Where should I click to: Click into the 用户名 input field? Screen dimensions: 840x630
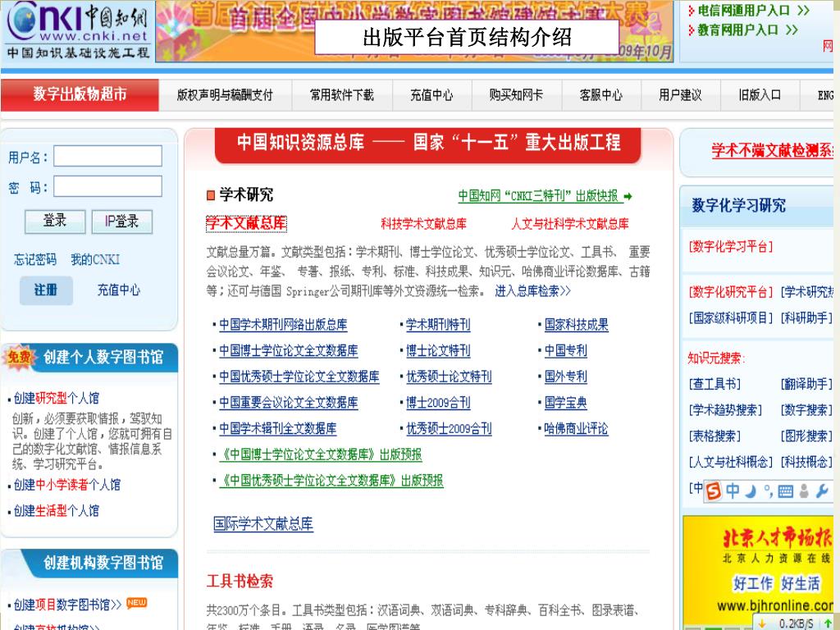point(107,156)
